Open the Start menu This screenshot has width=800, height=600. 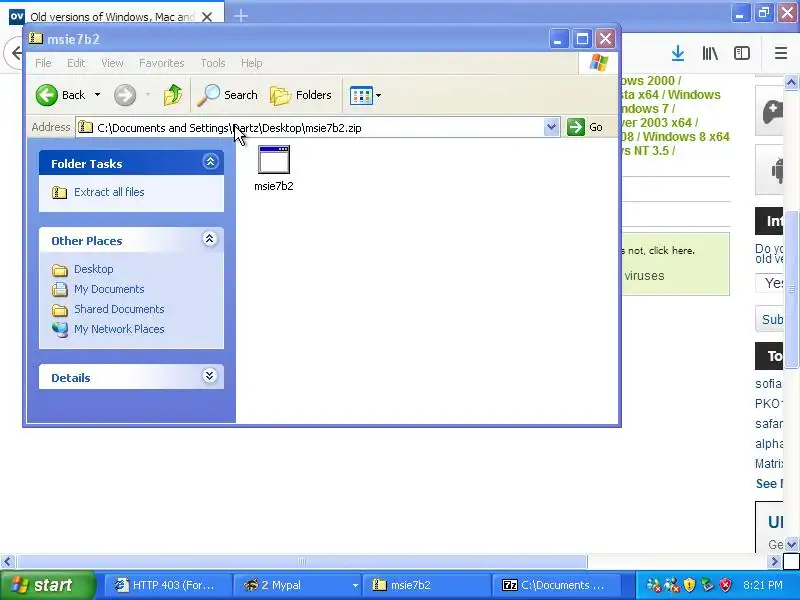47,585
